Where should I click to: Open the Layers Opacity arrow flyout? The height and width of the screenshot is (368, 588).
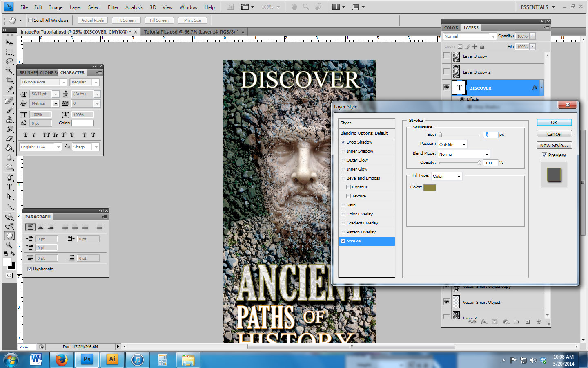pyautogui.click(x=533, y=36)
